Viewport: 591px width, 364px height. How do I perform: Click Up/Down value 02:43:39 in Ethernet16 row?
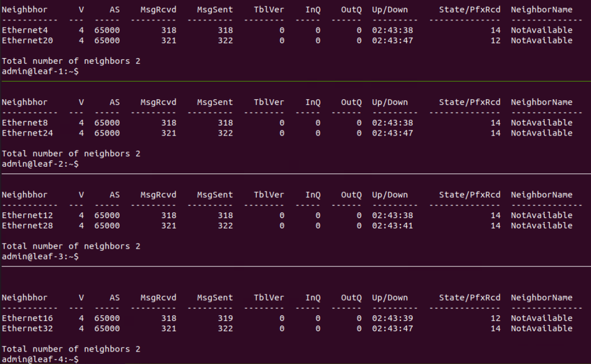coord(392,318)
